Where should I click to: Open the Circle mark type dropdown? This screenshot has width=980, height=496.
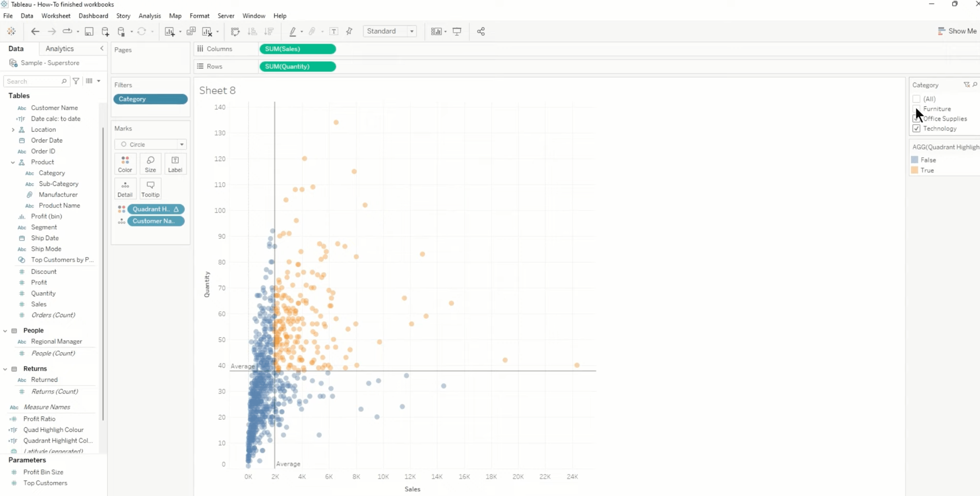pos(151,144)
